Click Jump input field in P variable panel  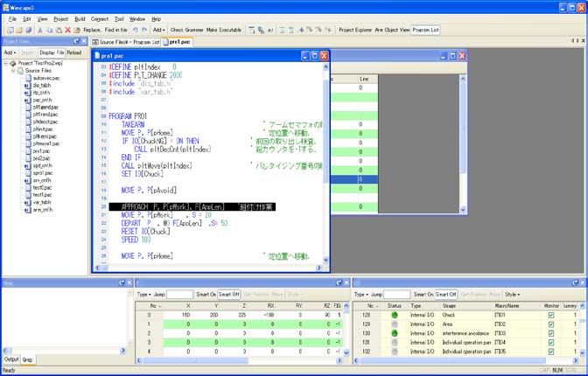[x=179, y=295]
